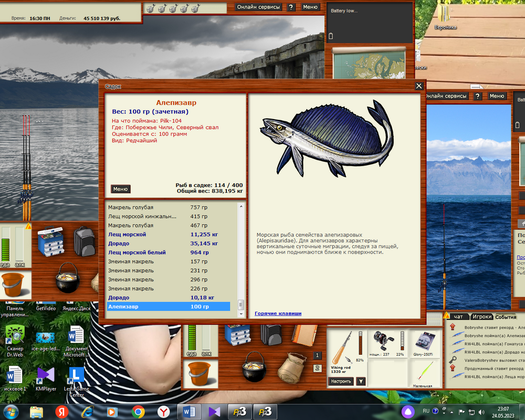Open the notebook icon on the wooden shelf

tap(302, 336)
